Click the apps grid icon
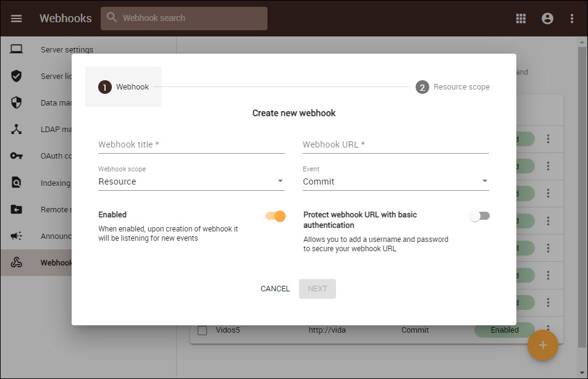The width and height of the screenshot is (588, 379). (x=521, y=19)
